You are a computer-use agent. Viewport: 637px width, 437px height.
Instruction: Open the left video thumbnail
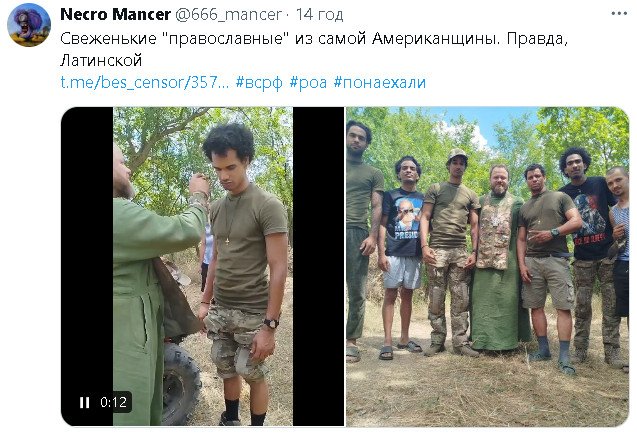point(202,266)
